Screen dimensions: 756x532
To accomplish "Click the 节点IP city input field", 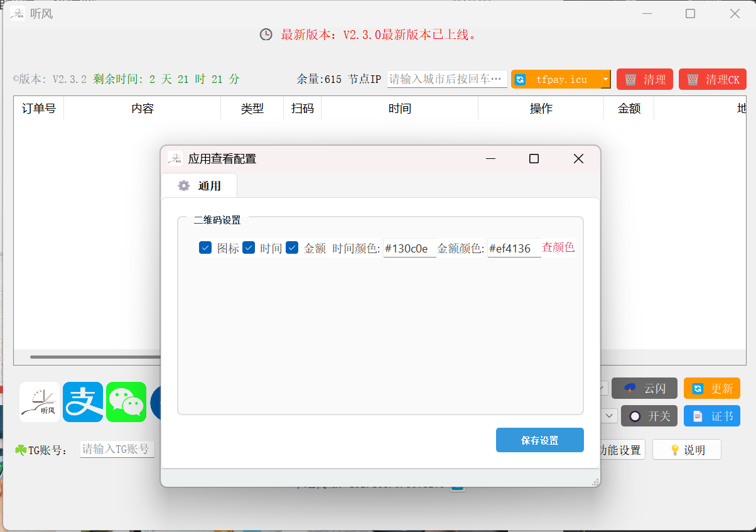I will click(446, 79).
